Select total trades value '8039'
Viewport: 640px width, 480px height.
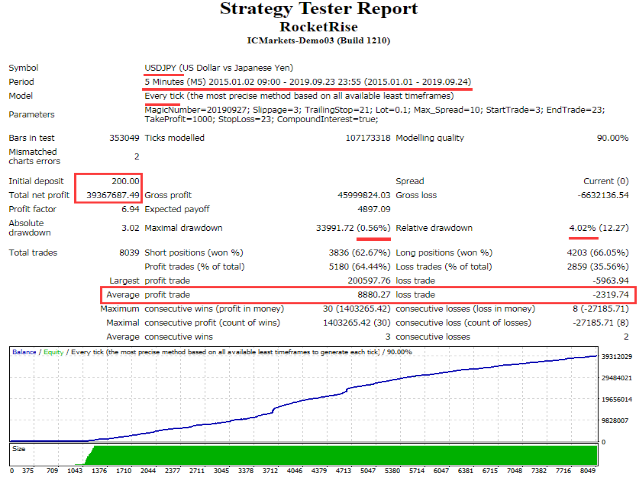point(129,253)
